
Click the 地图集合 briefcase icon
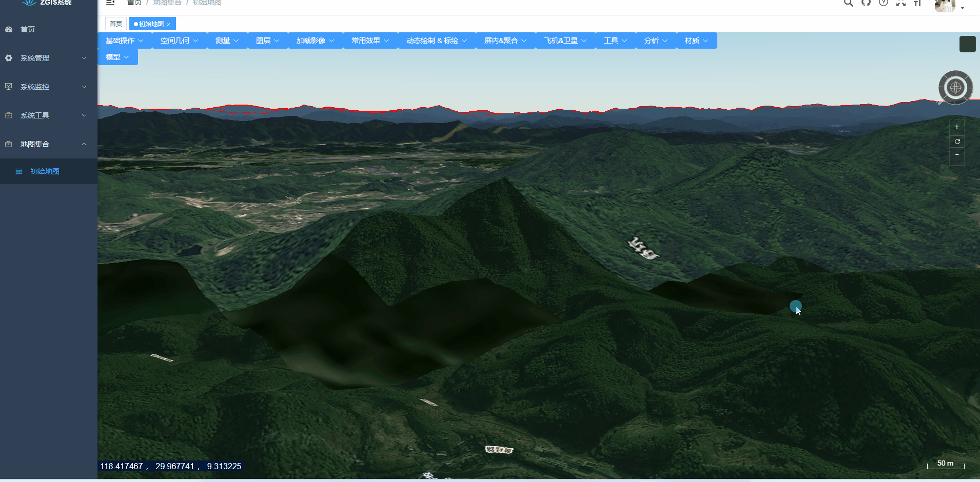coord(9,144)
